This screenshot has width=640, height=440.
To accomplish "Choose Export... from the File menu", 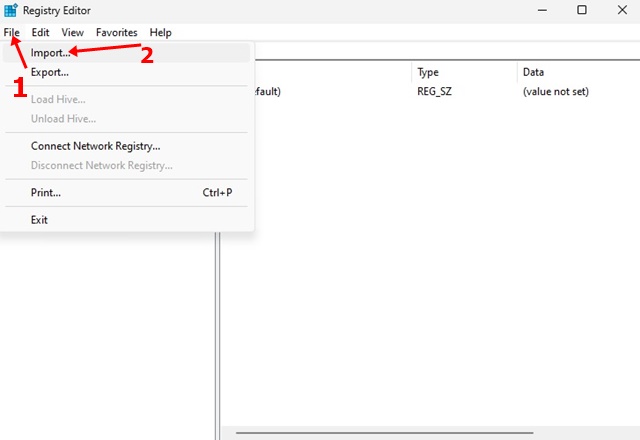I will pos(50,72).
